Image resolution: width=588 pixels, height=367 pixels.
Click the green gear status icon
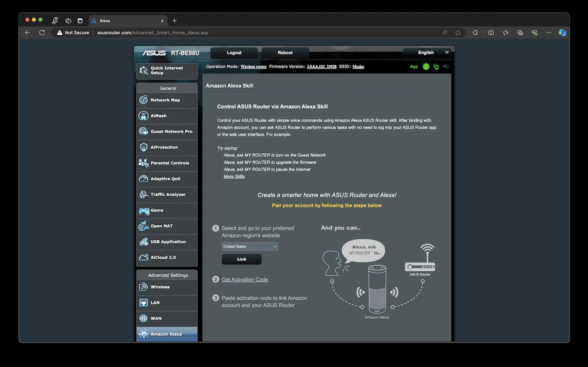tap(426, 67)
